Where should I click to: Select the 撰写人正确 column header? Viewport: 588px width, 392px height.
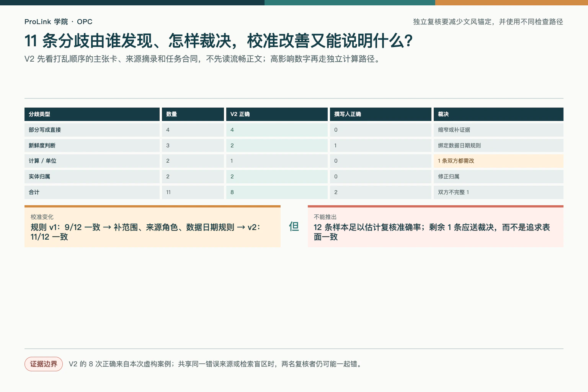click(x=381, y=114)
